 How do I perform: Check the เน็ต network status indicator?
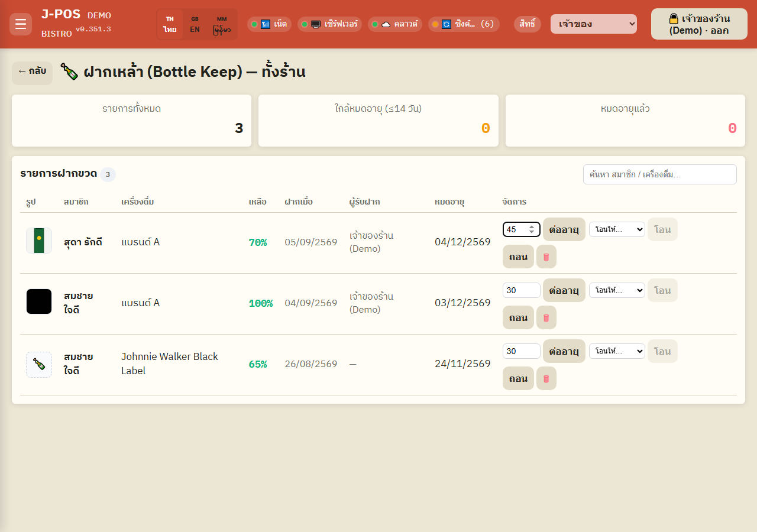[269, 24]
